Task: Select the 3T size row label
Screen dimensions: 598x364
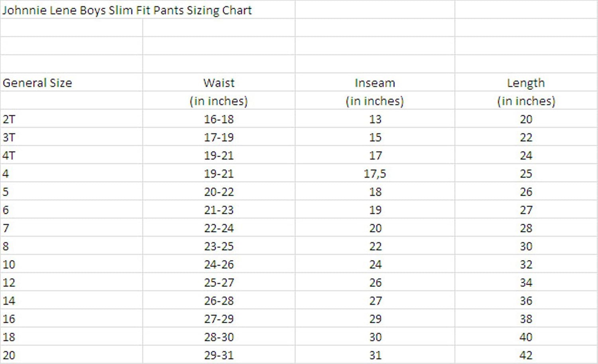Action: click(x=9, y=138)
